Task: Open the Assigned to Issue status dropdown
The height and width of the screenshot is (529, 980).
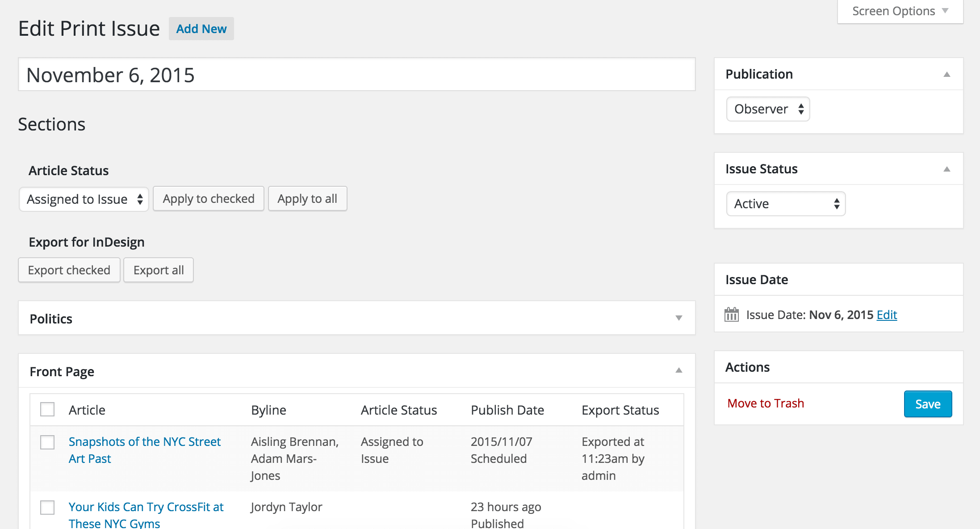Action: [84, 199]
